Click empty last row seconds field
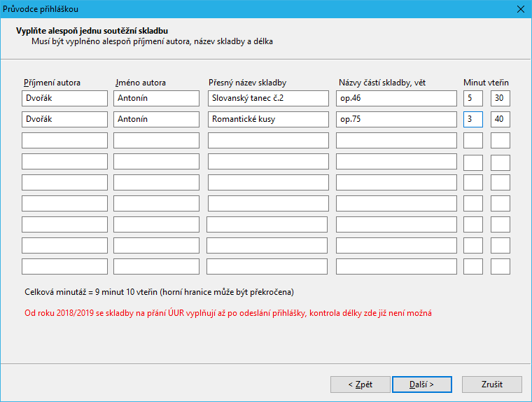This screenshot has width=532, height=402. click(x=500, y=267)
